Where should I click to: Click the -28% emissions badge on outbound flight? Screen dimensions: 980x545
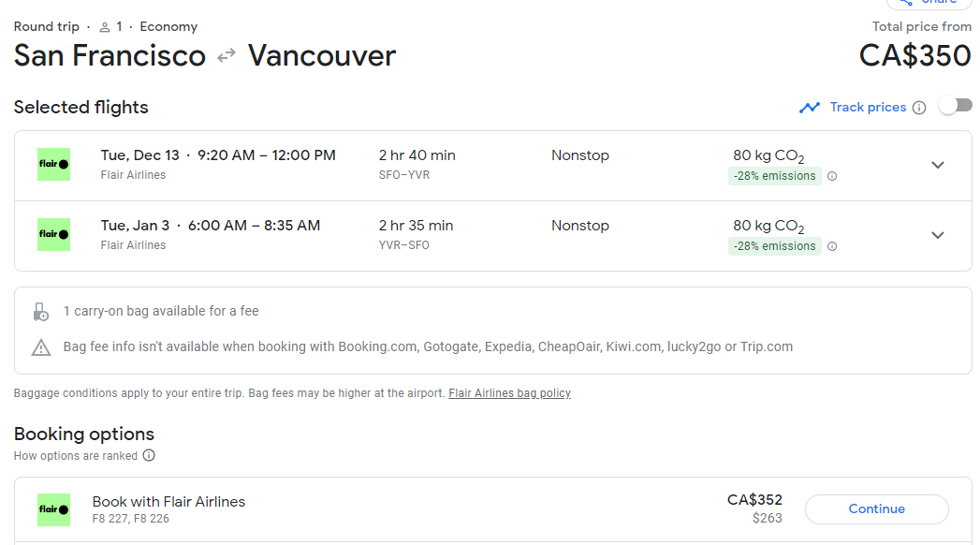tap(774, 176)
